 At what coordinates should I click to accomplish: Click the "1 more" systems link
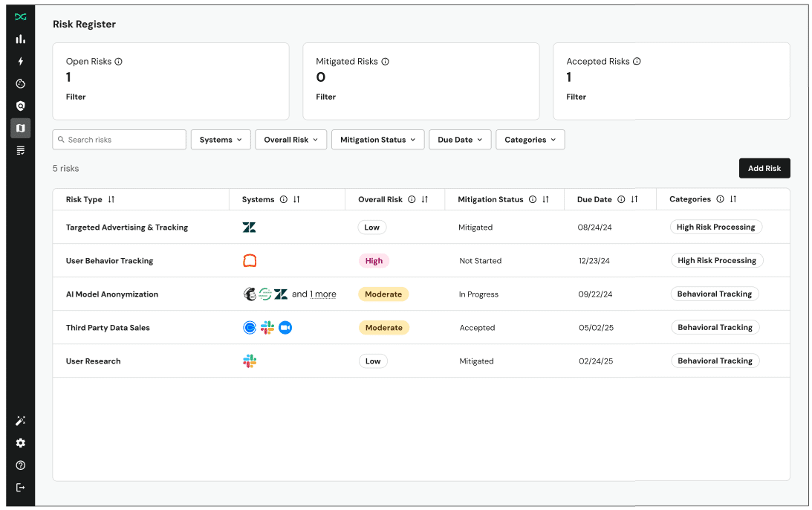(322, 294)
